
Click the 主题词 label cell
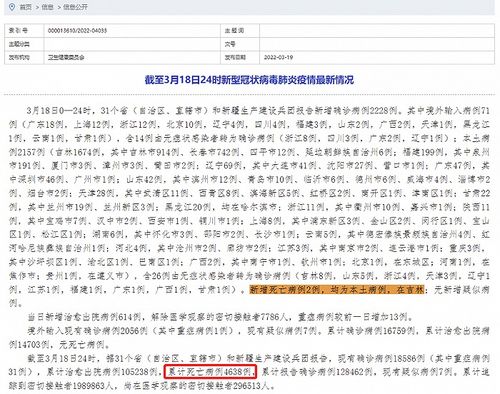240,31
